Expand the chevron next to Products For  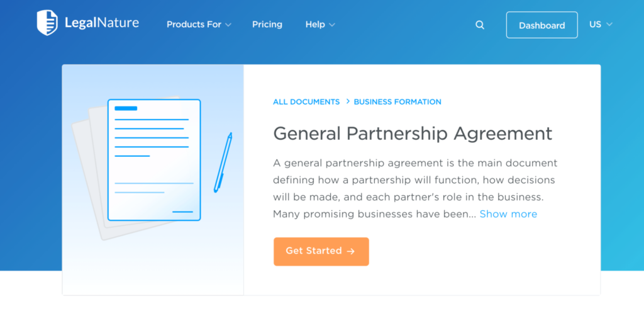pos(228,25)
